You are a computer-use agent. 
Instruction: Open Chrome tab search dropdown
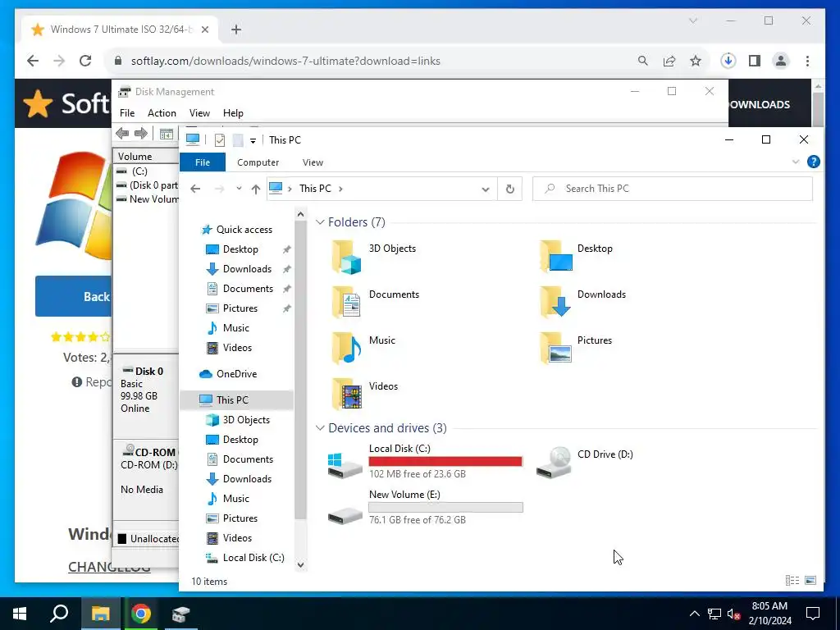click(692, 21)
